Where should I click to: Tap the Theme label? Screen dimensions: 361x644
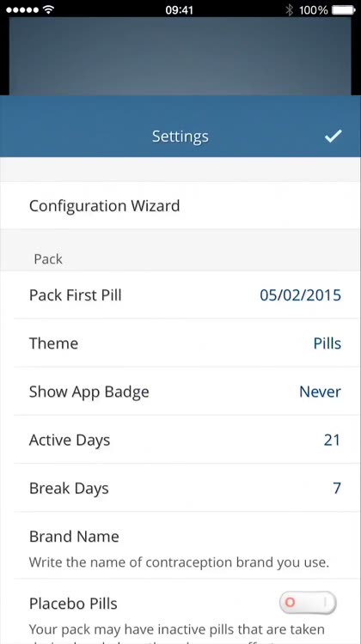coord(53,343)
